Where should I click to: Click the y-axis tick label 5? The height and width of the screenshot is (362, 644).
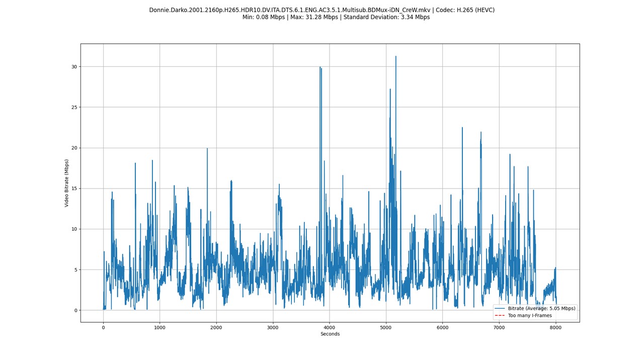point(75,269)
